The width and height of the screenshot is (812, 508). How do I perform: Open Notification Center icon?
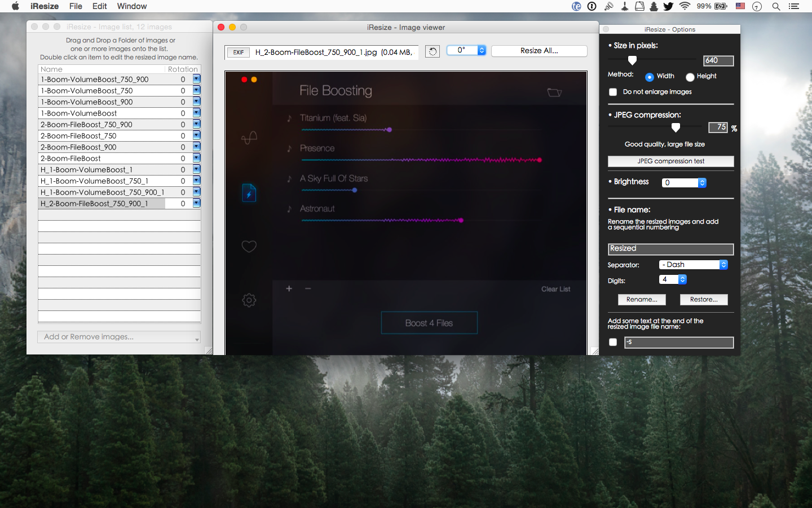pyautogui.click(x=794, y=6)
